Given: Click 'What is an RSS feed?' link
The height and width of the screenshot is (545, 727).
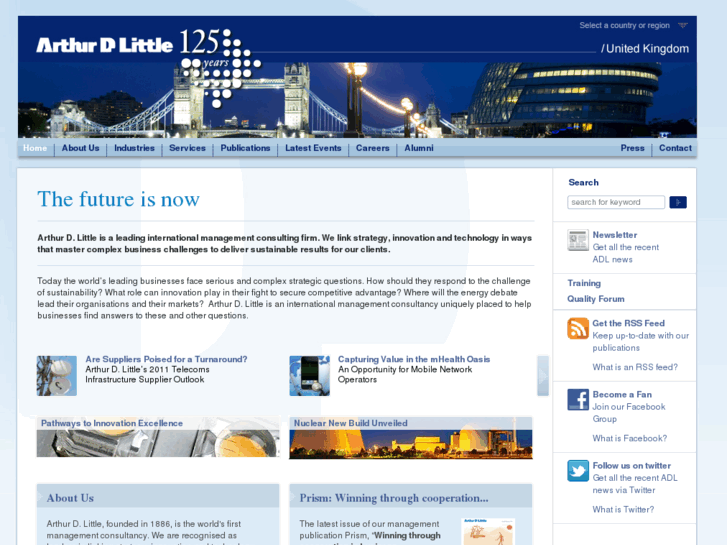Looking at the screenshot, I should tap(635, 367).
